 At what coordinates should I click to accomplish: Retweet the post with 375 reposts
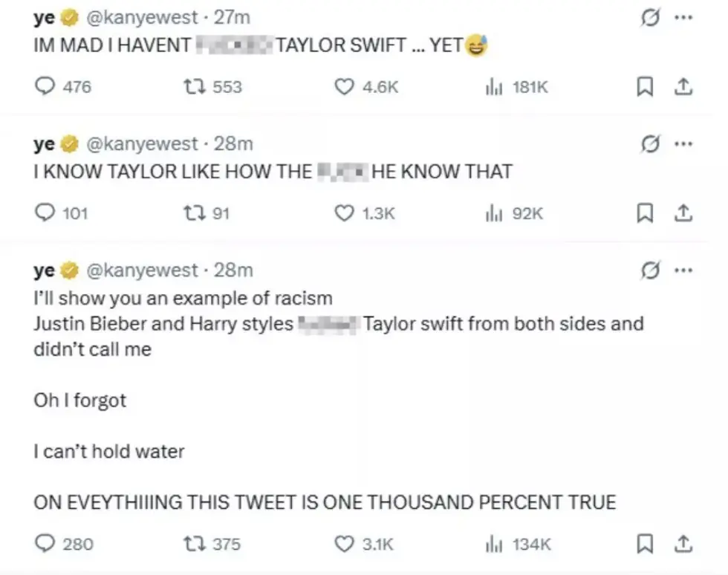(193, 544)
